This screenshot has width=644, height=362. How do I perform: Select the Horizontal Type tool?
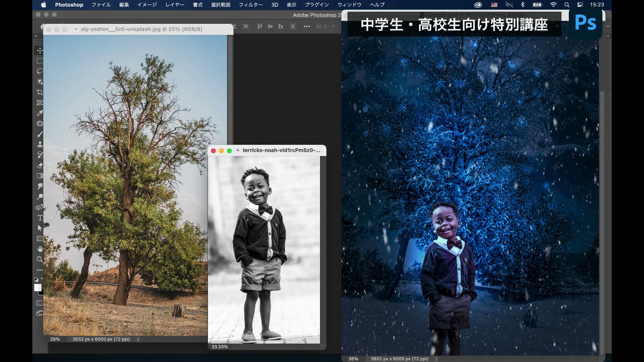pyautogui.click(x=40, y=218)
